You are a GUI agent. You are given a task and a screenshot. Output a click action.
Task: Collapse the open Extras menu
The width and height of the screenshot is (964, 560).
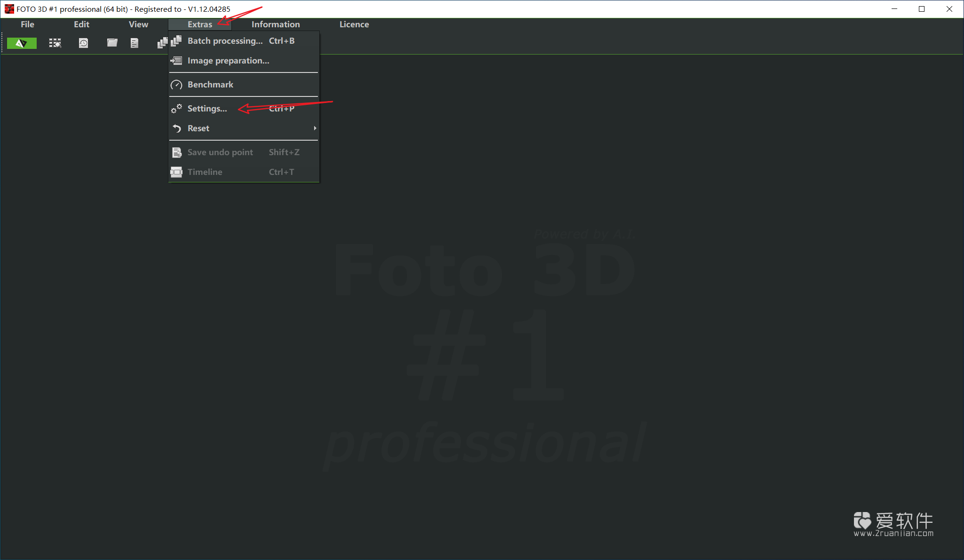pyautogui.click(x=199, y=24)
